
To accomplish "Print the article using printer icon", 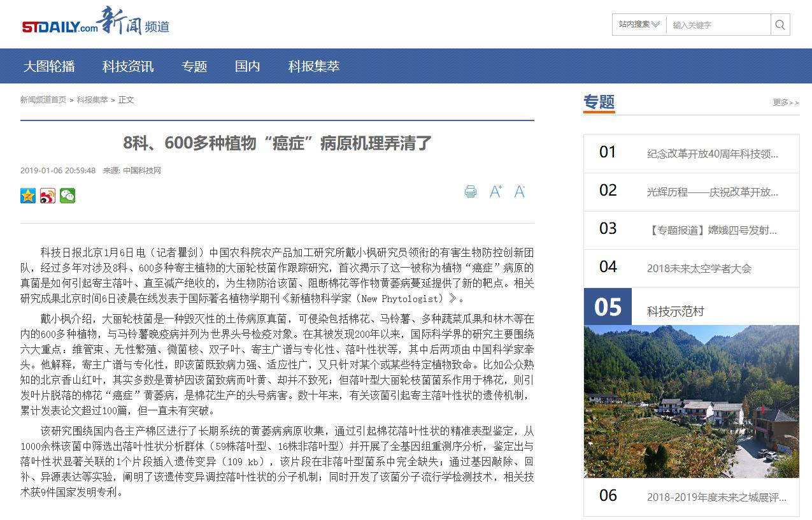I will (471, 191).
